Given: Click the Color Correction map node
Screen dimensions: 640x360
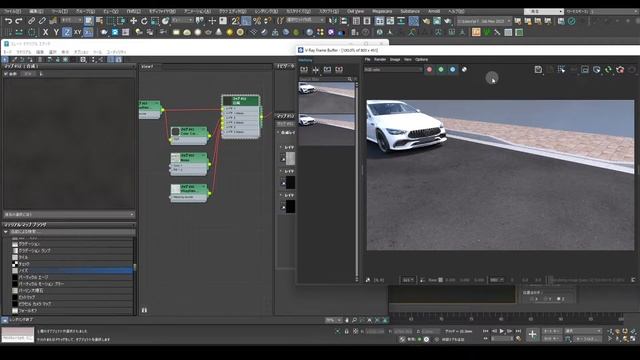Looking at the screenshot, I should click(x=189, y=135).
